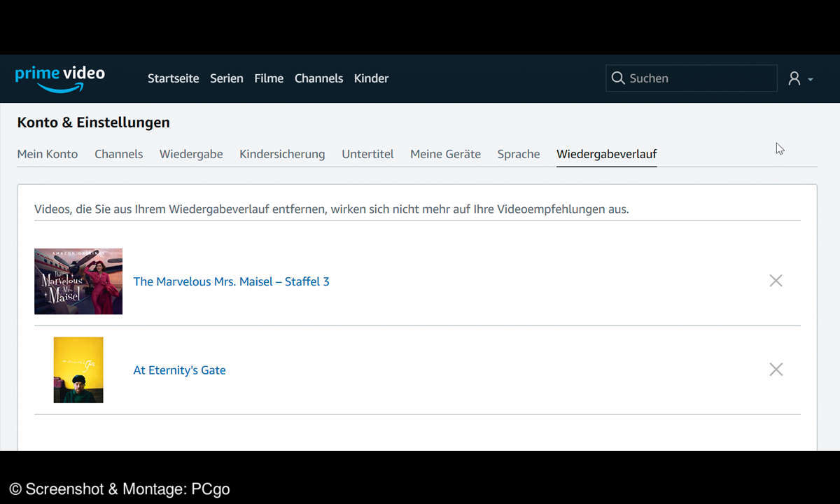Switch to Mein Konto tab
This screenshot has height=504, width=840.
[48, 154]
